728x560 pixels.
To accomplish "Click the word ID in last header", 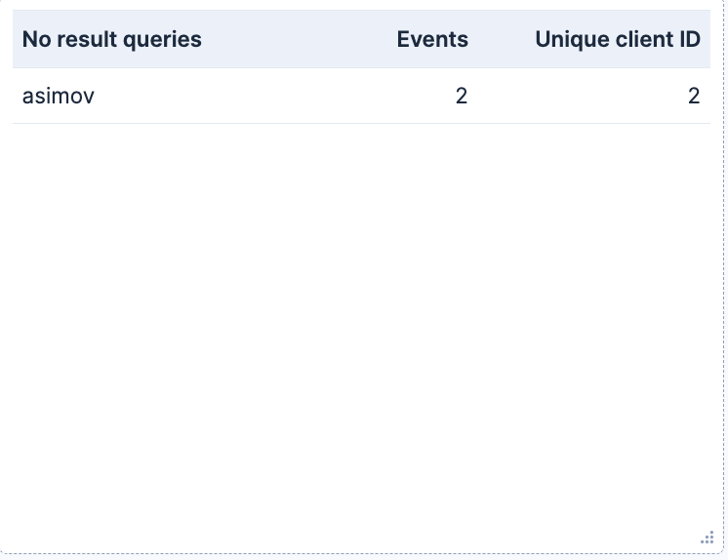I will point(690,39).
